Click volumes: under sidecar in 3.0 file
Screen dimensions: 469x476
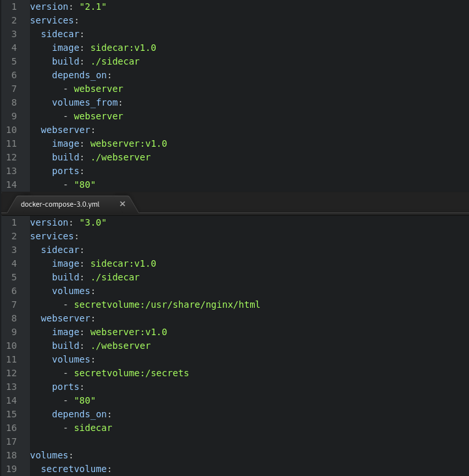74,291
